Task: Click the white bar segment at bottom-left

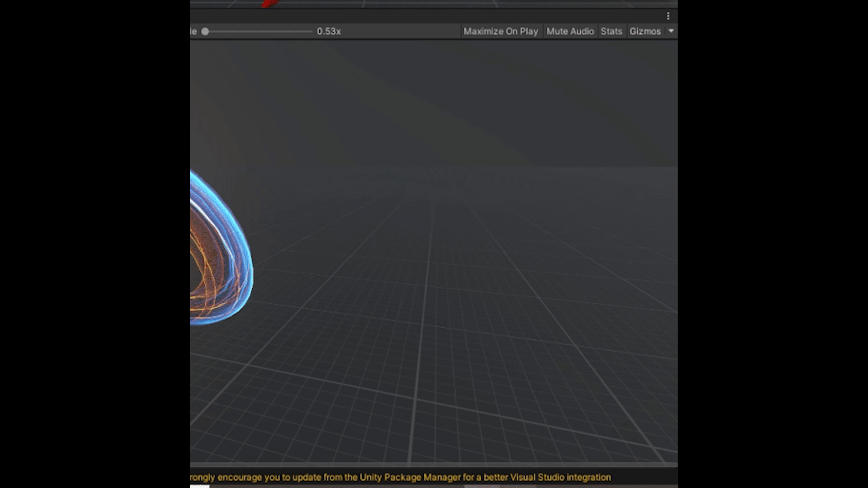Action: [199, 486]
